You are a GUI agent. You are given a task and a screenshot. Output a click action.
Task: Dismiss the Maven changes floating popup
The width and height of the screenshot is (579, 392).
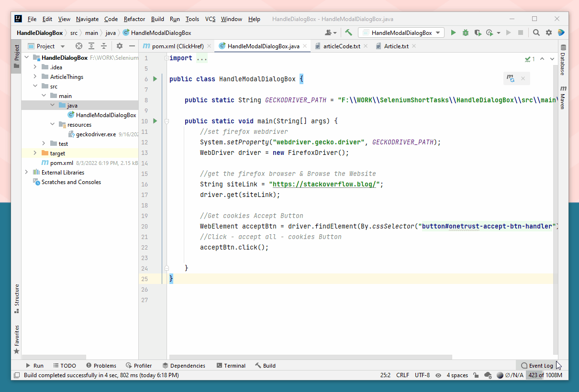click(523, 78)
